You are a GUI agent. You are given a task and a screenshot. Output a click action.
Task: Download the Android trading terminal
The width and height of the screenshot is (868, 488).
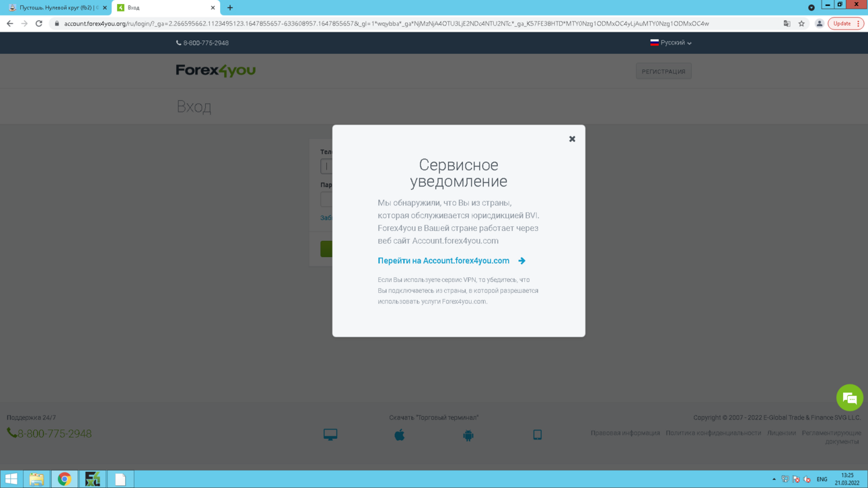(468, 435)
